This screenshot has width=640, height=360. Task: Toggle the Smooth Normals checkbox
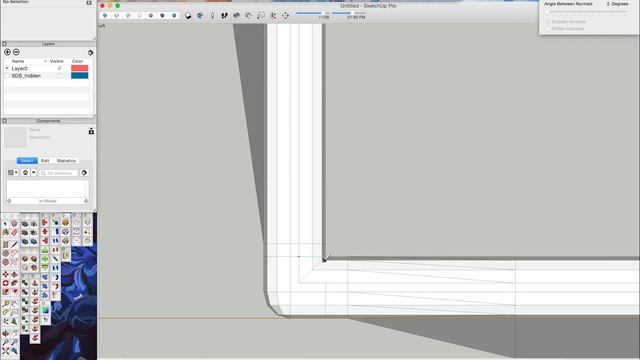(x=548, y=21)
